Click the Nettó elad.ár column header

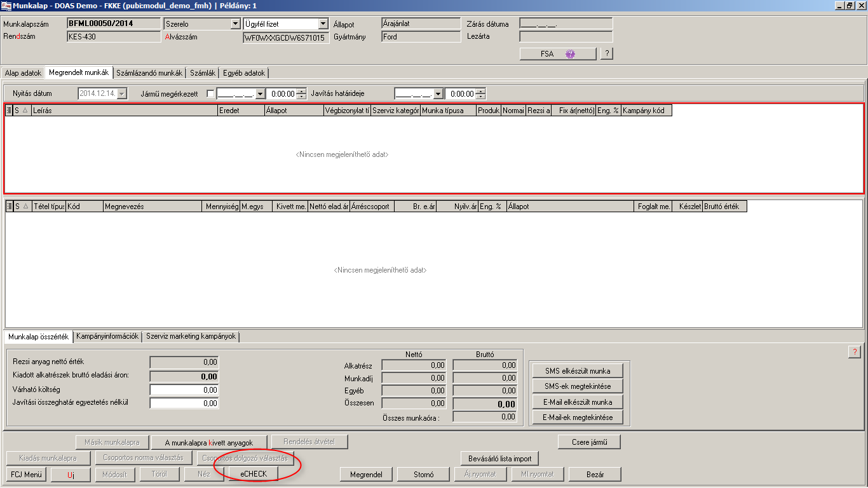(329, 207)
